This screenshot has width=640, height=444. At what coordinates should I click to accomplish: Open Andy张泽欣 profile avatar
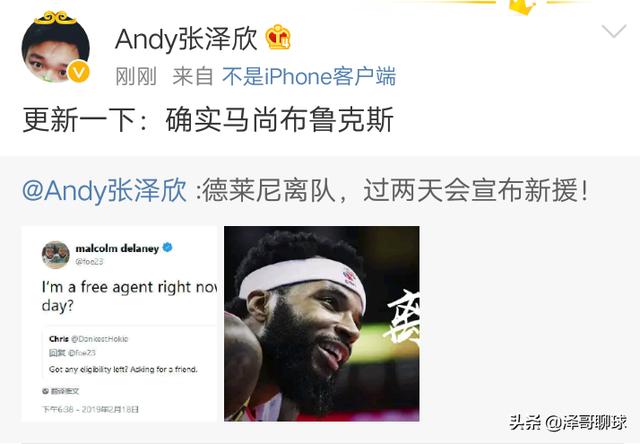click(55, 48)
